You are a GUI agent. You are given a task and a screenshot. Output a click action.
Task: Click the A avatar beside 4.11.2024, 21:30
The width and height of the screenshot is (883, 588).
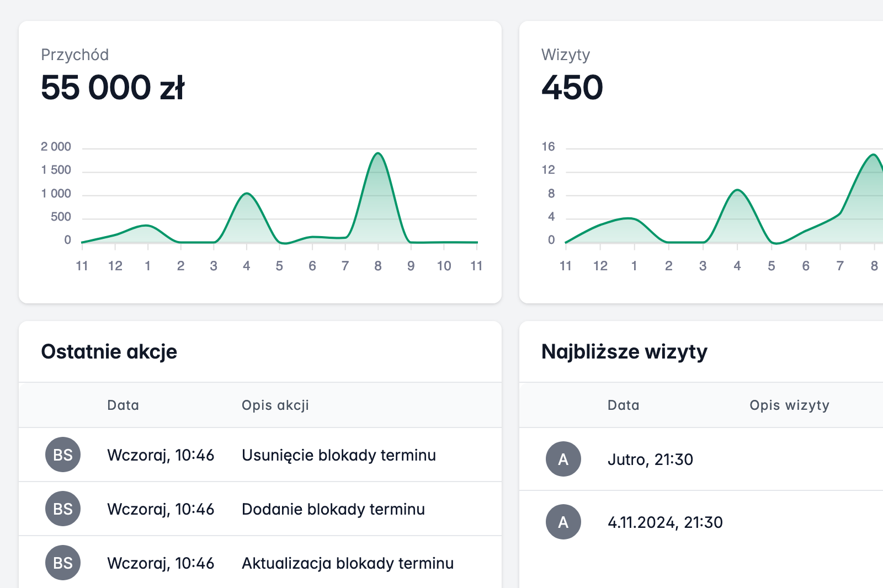point(563,522)
